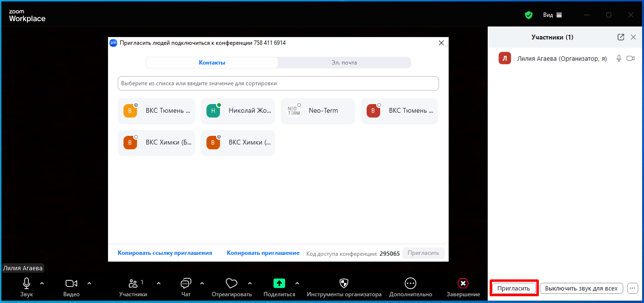Switch to the Контакты tab
The height and width of the screenshot is (303, 644).
coord(212,63)
